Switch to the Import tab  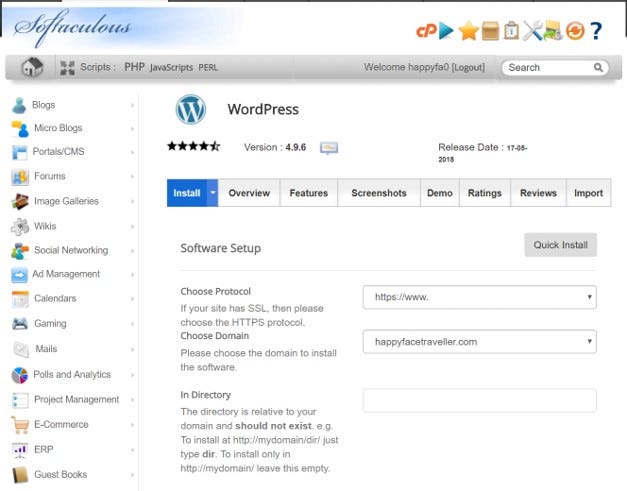click(589, 193)
